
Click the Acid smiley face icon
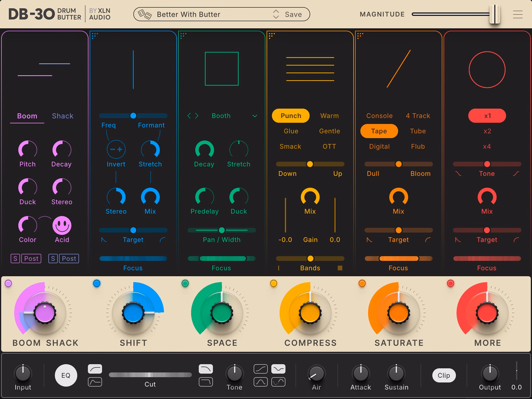tap(62, 225)
